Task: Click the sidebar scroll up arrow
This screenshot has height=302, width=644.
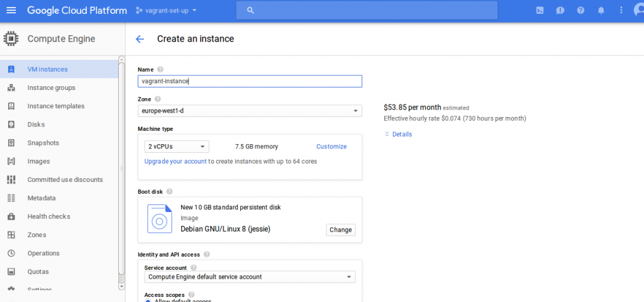Action: [x=121, y=60]
